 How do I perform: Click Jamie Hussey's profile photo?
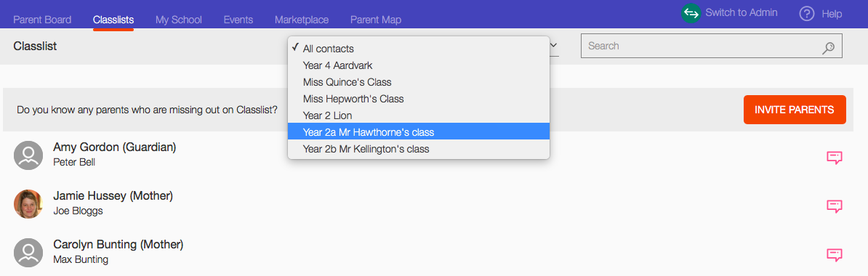(28, 203)
